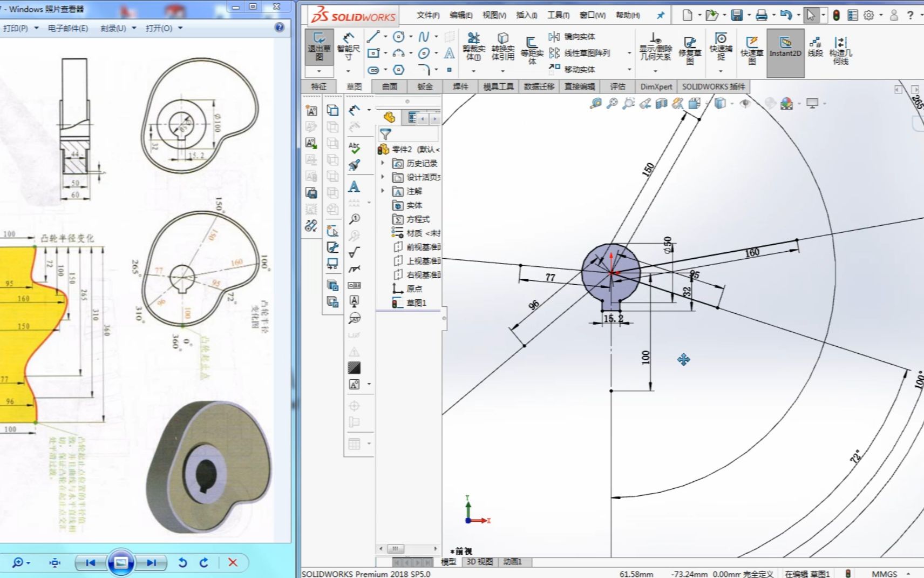Click Repair Sketch (修复草图)
The image size is (924, 578).
coord(690,50)
